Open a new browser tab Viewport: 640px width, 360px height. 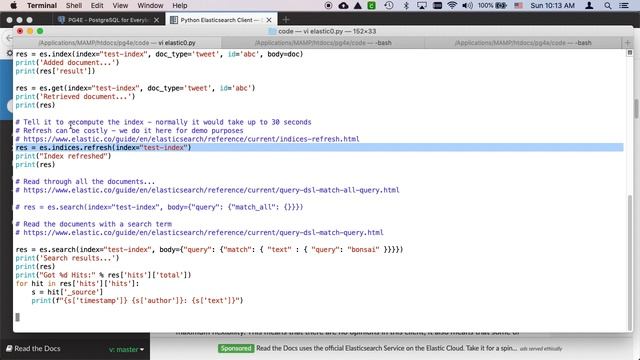(x=286, y=20)
